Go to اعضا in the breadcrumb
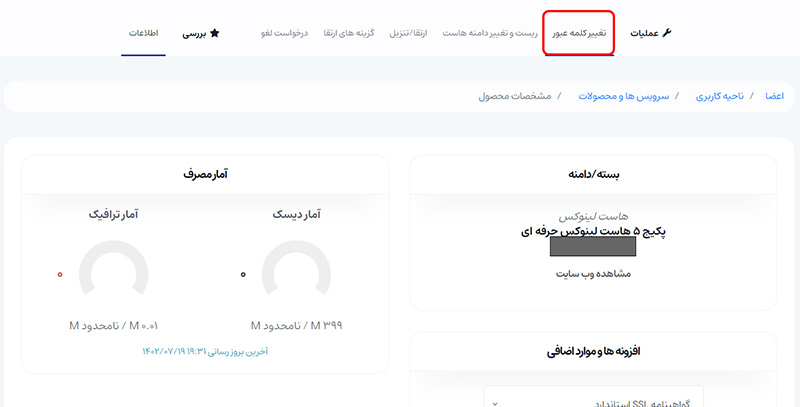 (774, 96)
